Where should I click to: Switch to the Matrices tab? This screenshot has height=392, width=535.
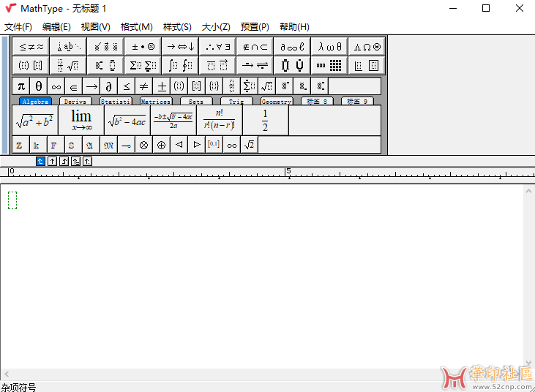point(156,101)
